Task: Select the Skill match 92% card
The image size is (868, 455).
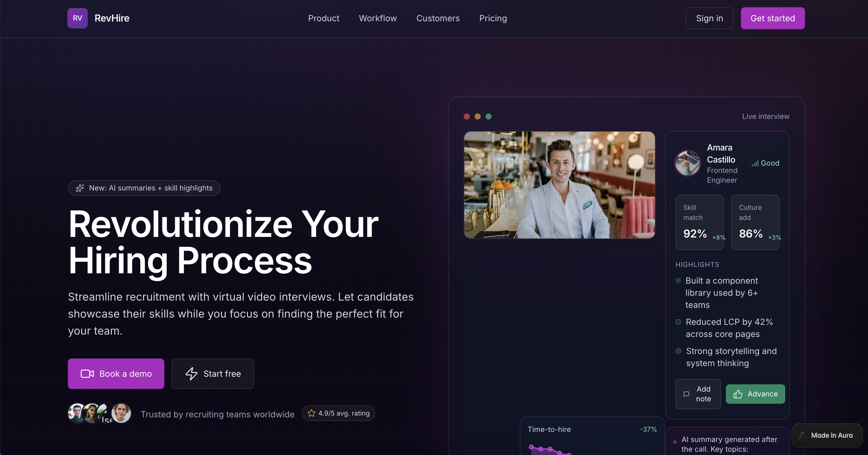Action: pos(699,222)
